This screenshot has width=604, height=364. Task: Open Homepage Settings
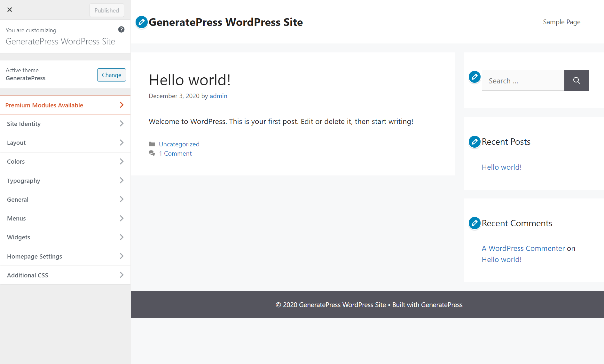click(x=65, y=256)
